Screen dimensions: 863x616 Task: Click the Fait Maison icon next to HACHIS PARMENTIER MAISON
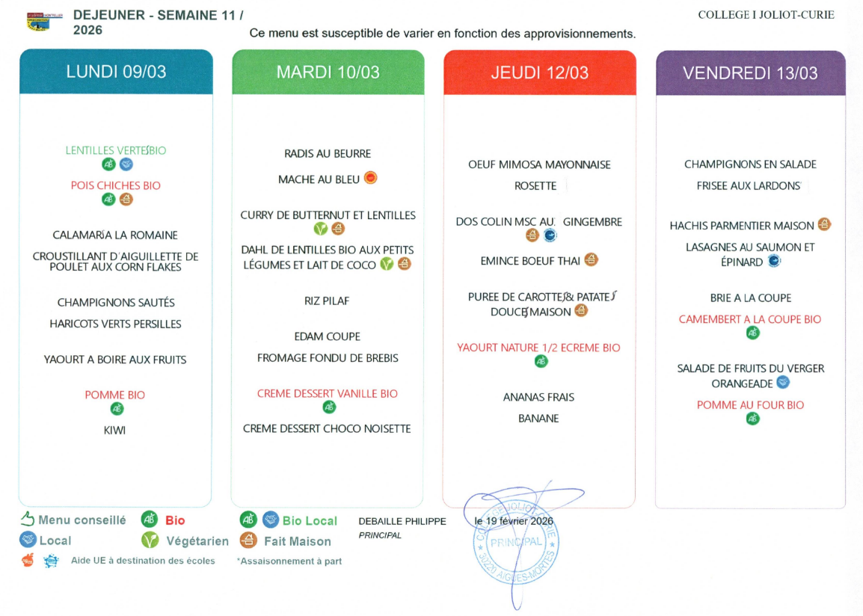824,224
